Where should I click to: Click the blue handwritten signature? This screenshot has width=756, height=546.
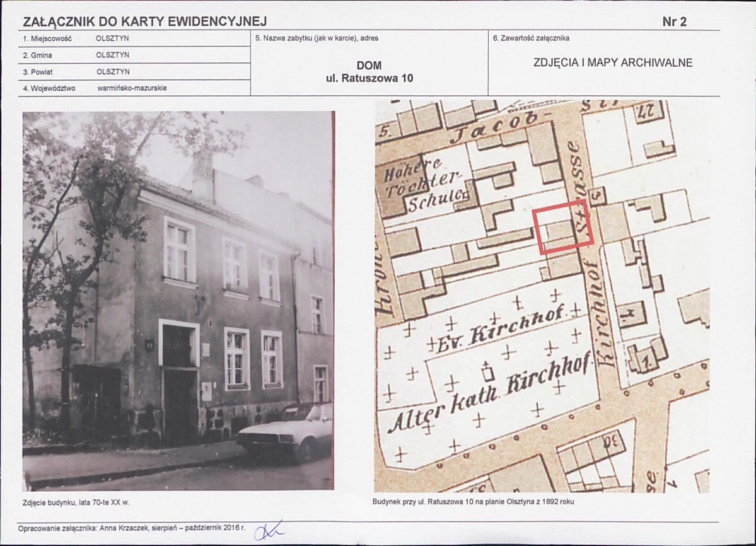(269, 530)
